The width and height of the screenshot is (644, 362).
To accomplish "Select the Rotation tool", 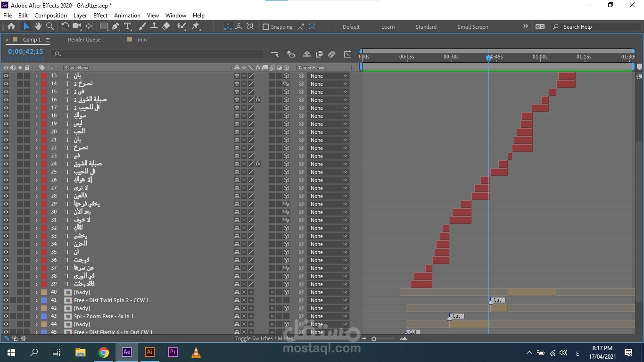I will (x=65, y=26).
